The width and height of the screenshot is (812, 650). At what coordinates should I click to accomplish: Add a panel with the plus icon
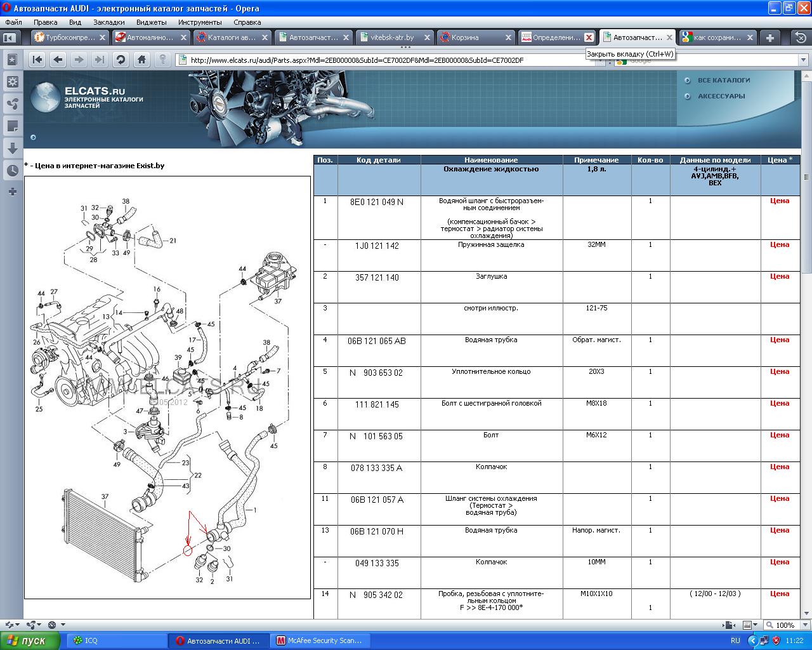[x=12, y=192]
